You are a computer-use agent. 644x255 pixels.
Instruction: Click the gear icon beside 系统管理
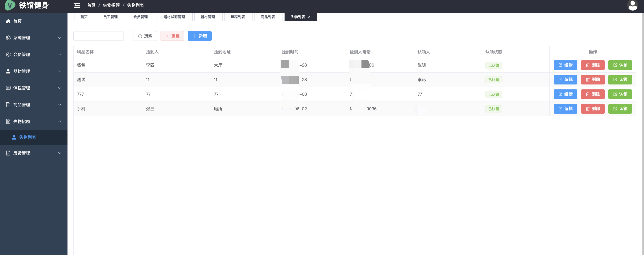tap(8, 38)
